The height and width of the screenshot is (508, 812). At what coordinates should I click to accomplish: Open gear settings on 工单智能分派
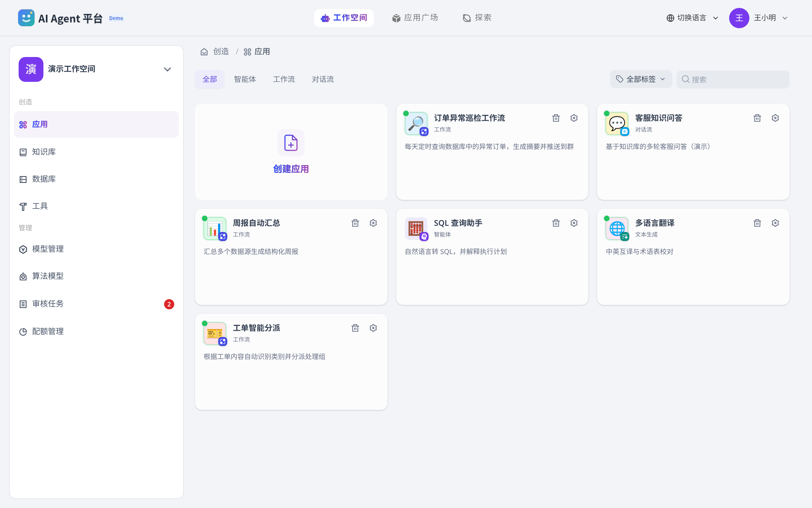coord(374,328)
